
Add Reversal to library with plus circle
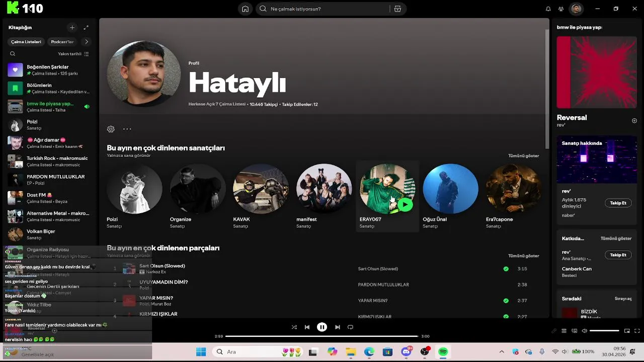coord(634,121)
